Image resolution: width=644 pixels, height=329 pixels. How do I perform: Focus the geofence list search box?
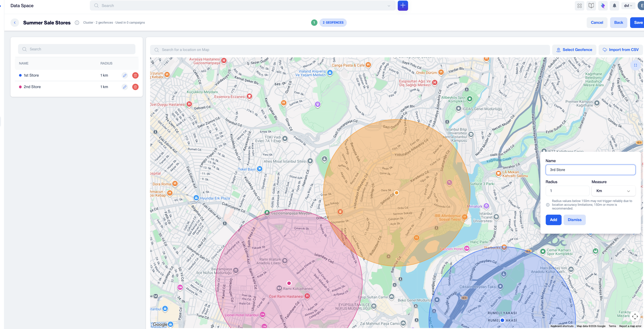(77, 49)
